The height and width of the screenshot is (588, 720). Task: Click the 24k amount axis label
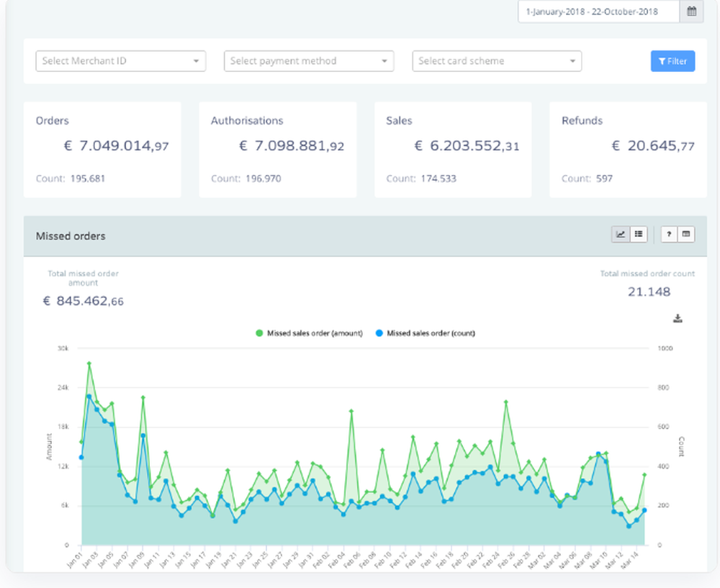coord(63,388)
